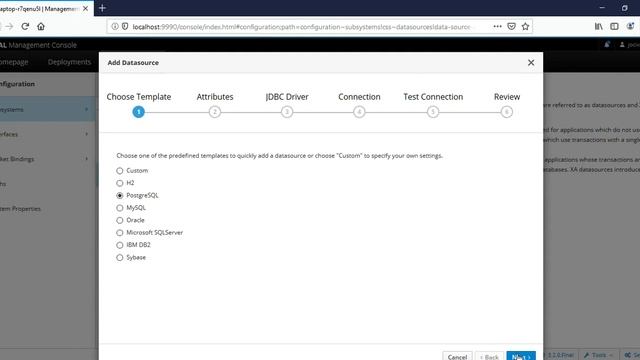Go to the browser home page icon
Image resolution: width=640 pixels, height=360 pixels.
(x=41, y=27)
